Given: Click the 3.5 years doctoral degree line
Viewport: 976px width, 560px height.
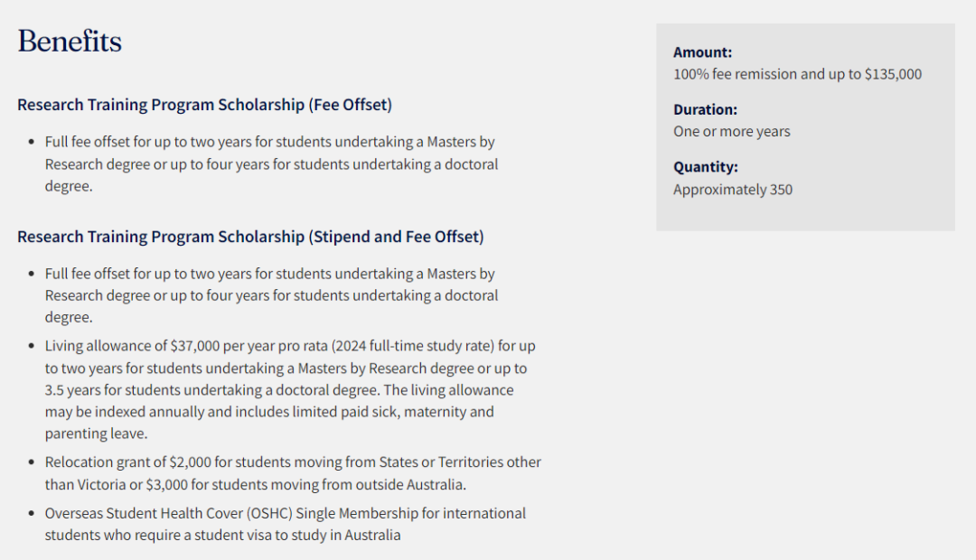Looking at the screenshot, I should pos(278,390).
